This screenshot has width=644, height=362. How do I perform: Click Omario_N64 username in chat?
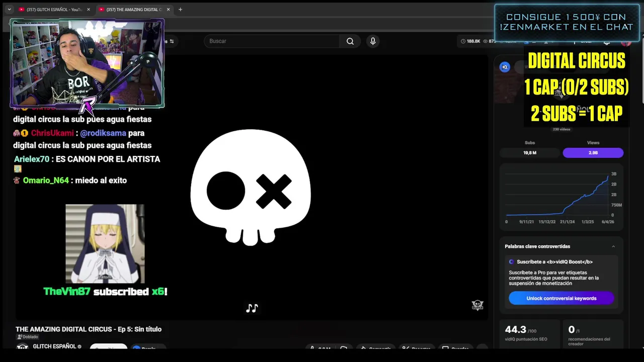pos(46,180)
